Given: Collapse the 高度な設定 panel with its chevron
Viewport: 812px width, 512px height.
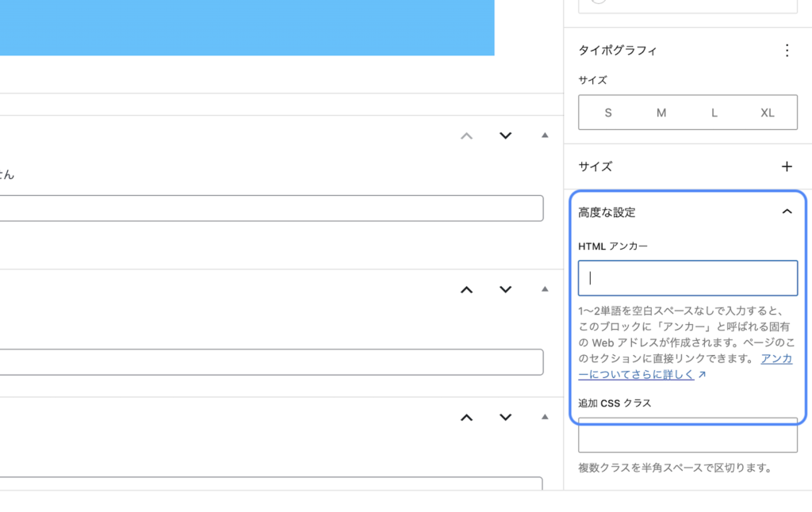Looking at the screenshot, I should (787, 212).
